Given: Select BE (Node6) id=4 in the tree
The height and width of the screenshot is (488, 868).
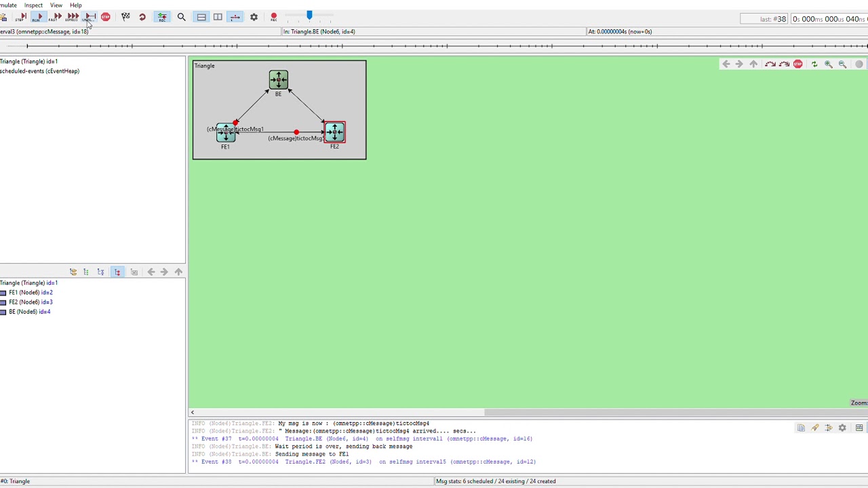Looking at the screenshot, I should coord(29,312).
